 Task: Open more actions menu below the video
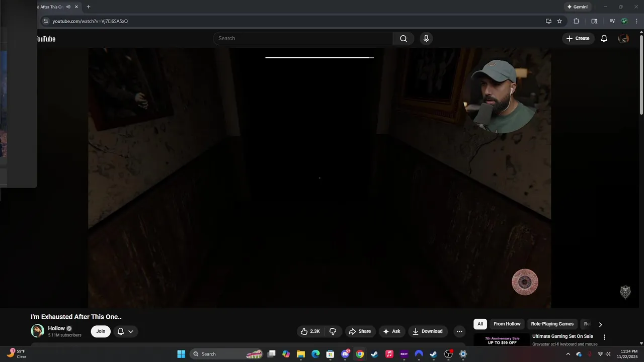tap(459, 331)
